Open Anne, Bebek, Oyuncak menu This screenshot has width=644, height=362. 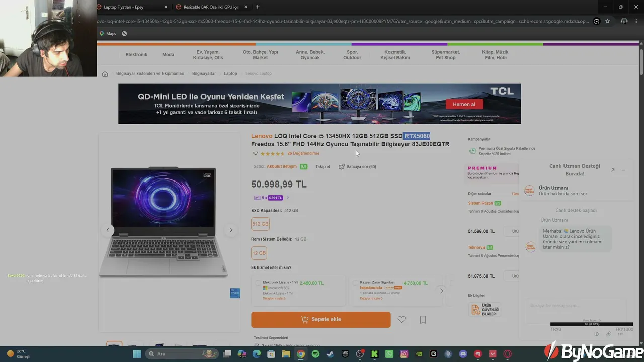(310, 55)
